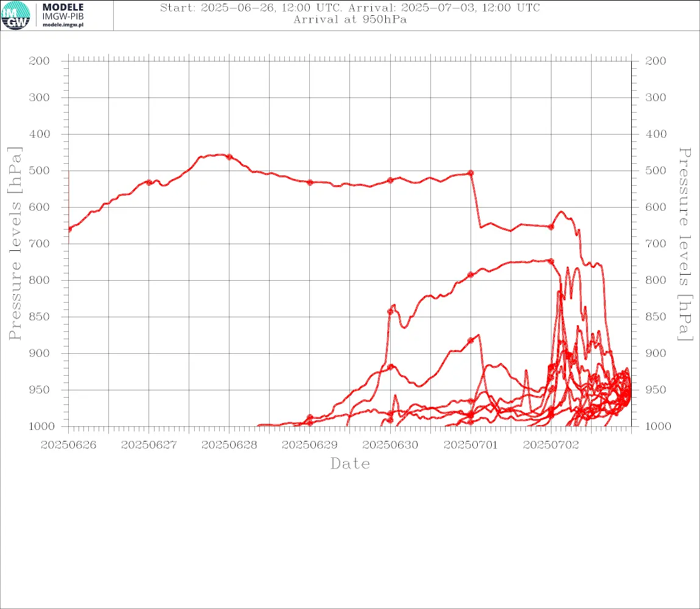This screenshot has width=700, height=609.
Task: Click the left axis value 1000
Action: click(42, 426)
